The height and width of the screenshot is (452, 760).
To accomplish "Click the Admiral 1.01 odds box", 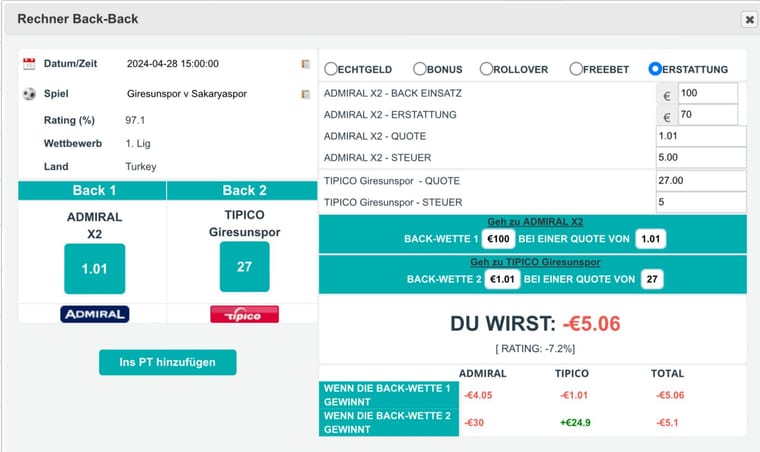I will coord(95,269).
